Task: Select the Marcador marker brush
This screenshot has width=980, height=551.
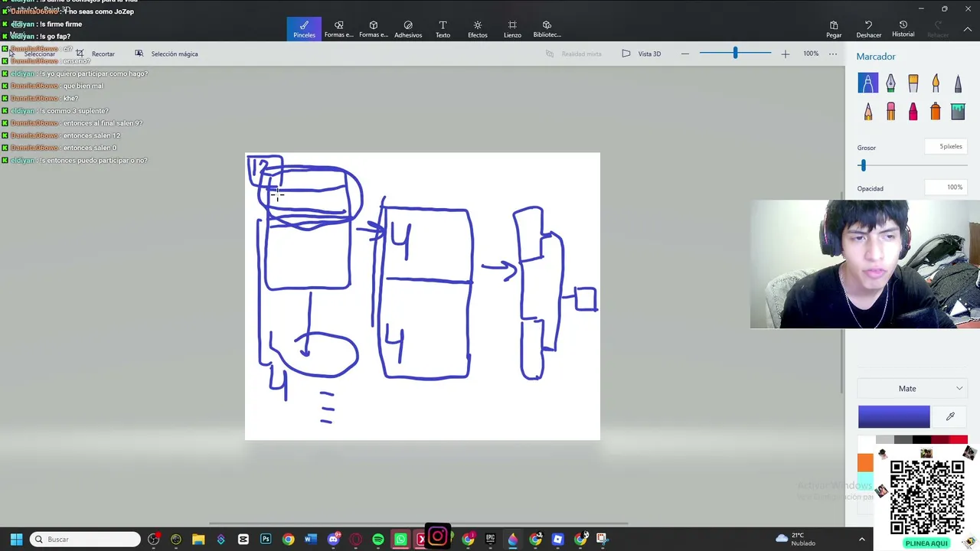Action: [867, 83]
